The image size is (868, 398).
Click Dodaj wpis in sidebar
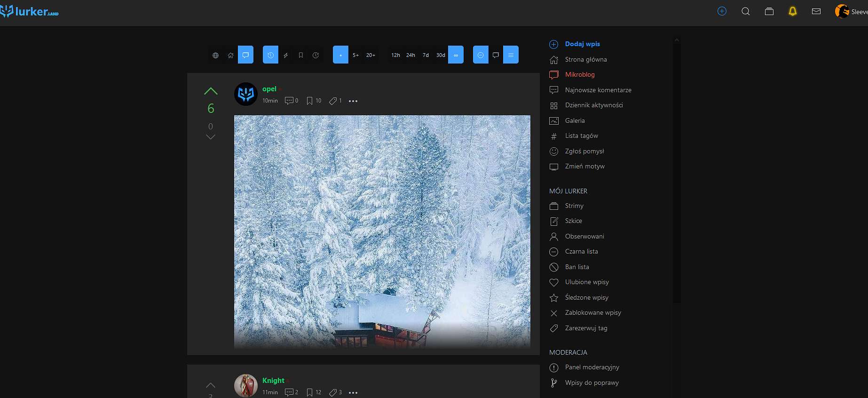(x=582, y=44)
